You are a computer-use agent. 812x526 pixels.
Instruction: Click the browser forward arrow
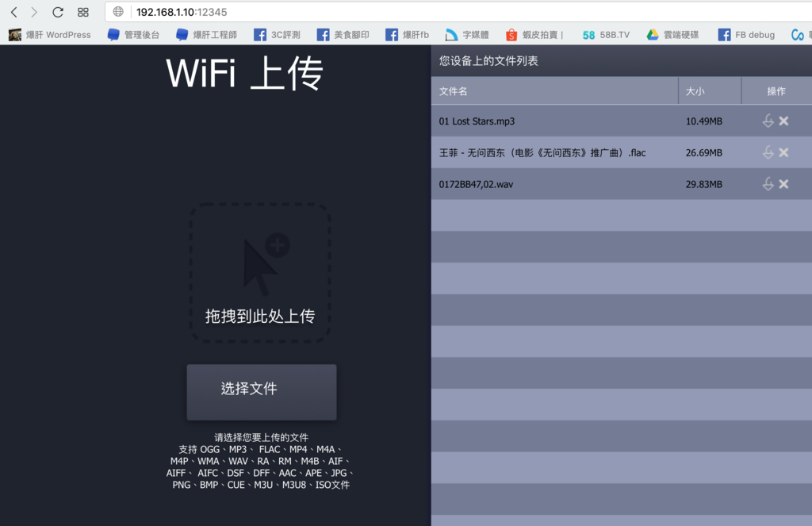coord(34,12)
